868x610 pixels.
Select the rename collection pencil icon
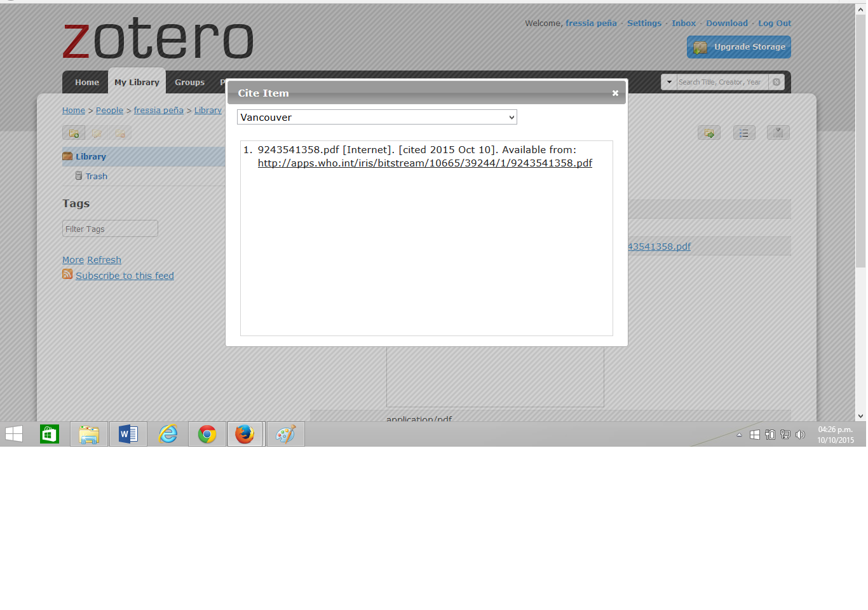click(97, 133)
